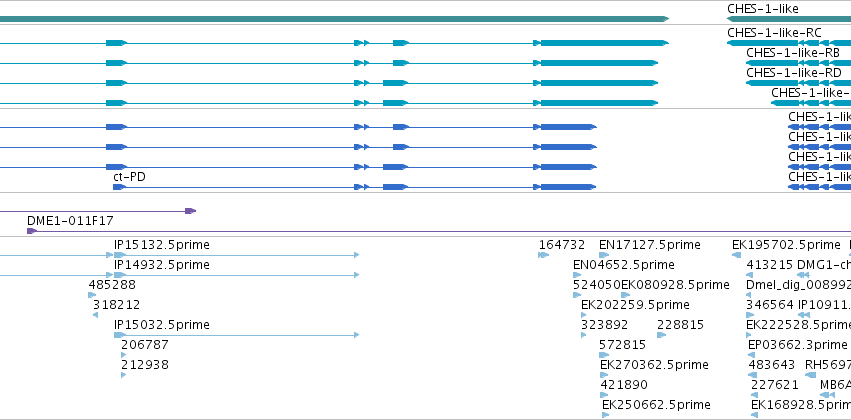Viewport: 851px width, 420px height.
Task: Select the ct-PD transcript label
Action: pos(129,177)
